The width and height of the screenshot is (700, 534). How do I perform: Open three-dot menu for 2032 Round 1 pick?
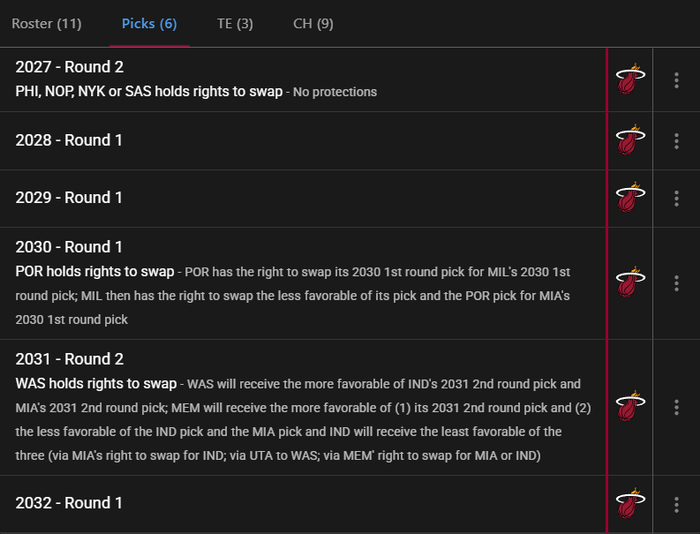click(x=676, y=505)
